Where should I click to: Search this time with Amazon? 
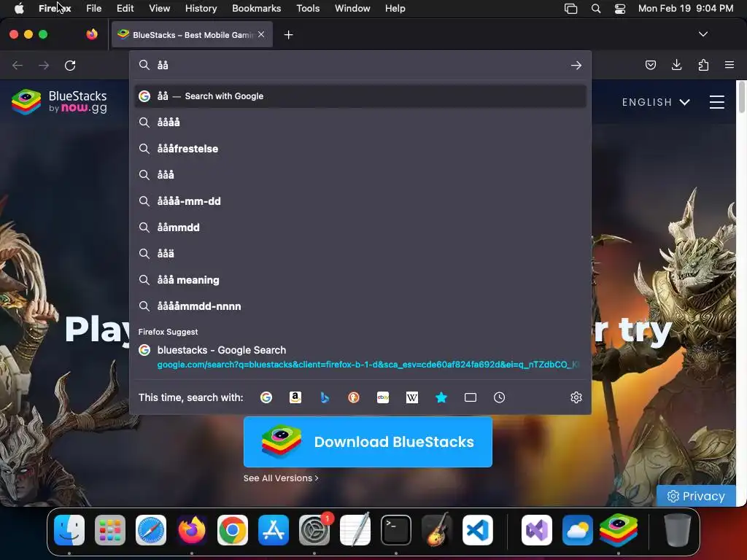(x=295, y=397)
